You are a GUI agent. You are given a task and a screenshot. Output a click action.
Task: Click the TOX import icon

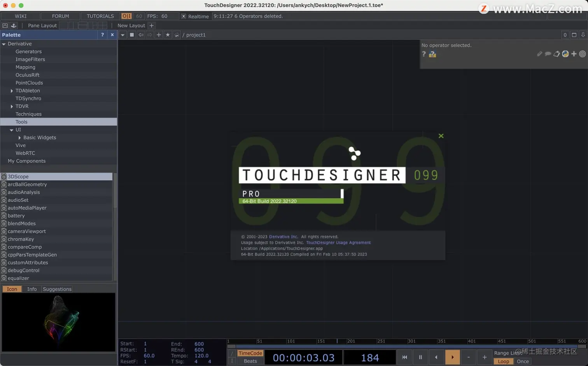tap(14, 25)
